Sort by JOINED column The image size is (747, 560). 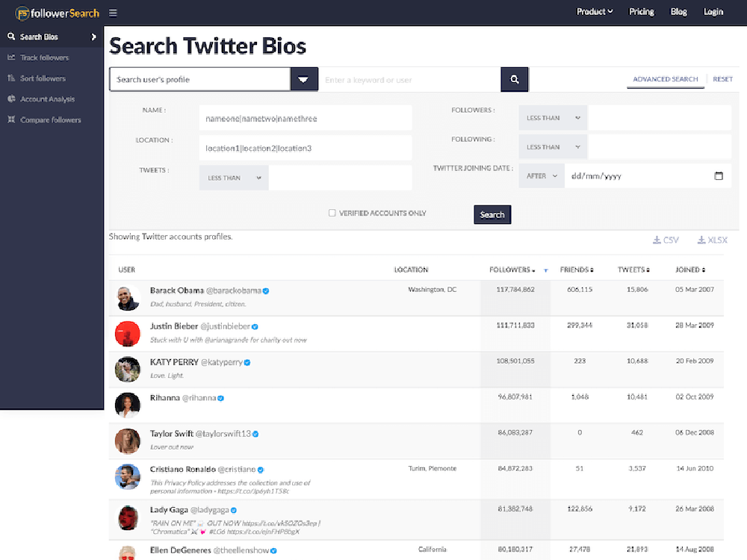coord(689,270)
